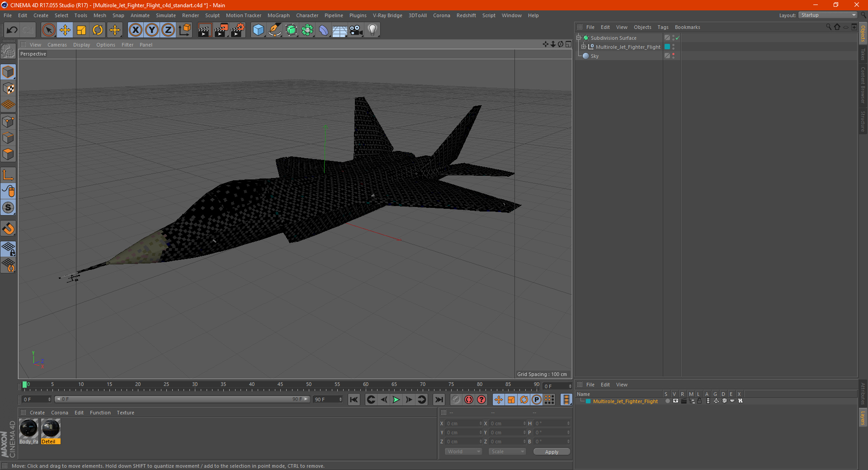Toggle rotation keyframe recording icon
The width and height of the screenshot is (868, 470).
(x=524, y=399)
